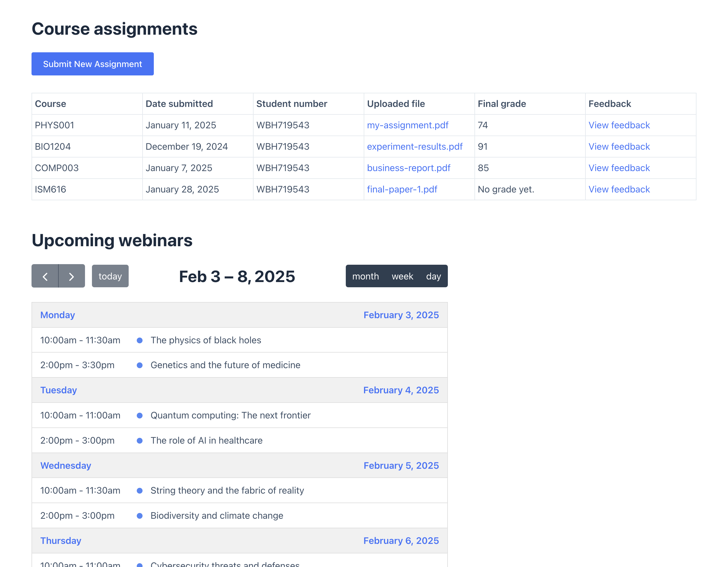Go to previous week with left chevron
This screenshot has height=567, width=728.
(x=45, y=276)
